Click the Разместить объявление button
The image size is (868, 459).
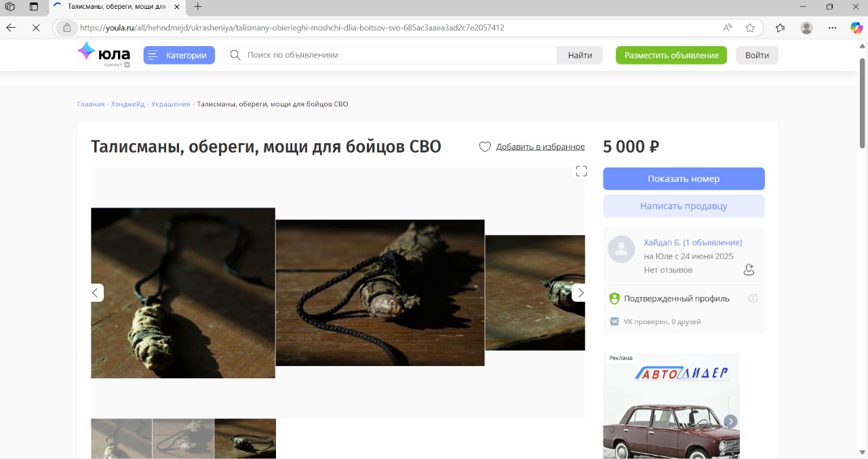pyautogui.click(x=671, y=56)
